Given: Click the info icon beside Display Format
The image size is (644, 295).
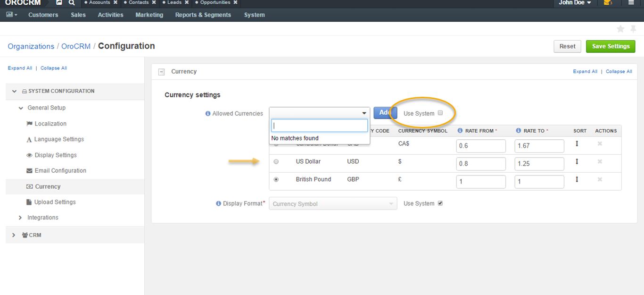Looking at the screenshot, I should (x=218, y=204).
